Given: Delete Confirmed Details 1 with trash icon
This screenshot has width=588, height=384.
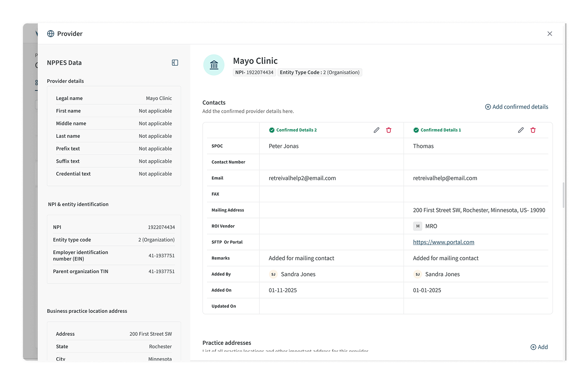Looking at the screenshot, I should (533, 130).
